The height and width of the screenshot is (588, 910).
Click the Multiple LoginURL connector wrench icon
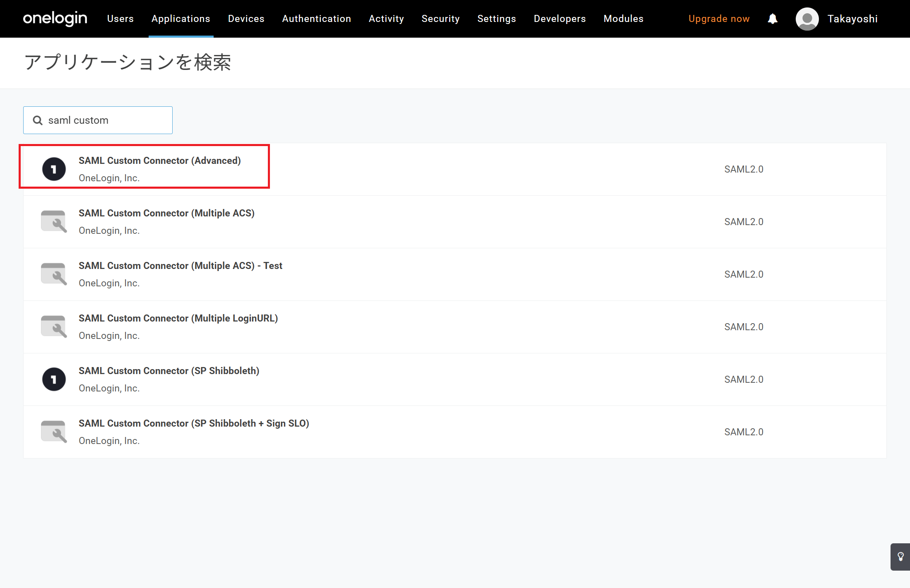[54, 327]
